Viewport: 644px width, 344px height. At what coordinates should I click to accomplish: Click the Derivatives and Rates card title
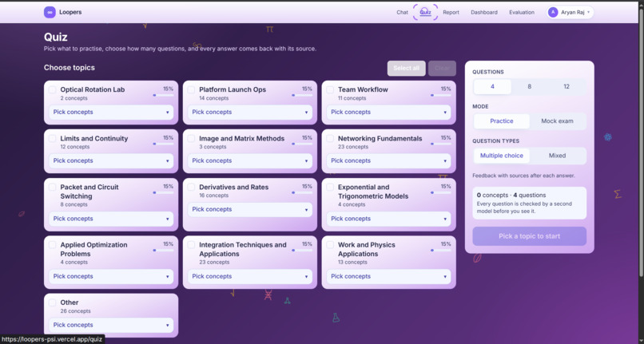[233, 188]
